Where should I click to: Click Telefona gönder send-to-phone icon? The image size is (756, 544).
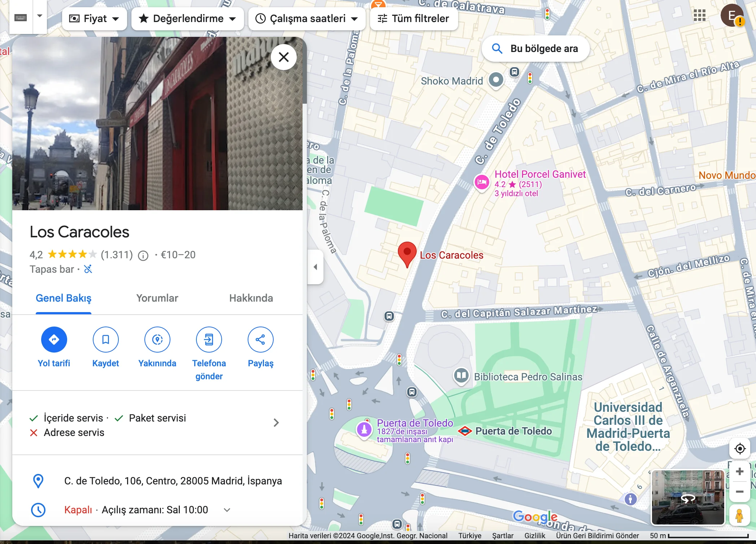click(x=209, y=340)
